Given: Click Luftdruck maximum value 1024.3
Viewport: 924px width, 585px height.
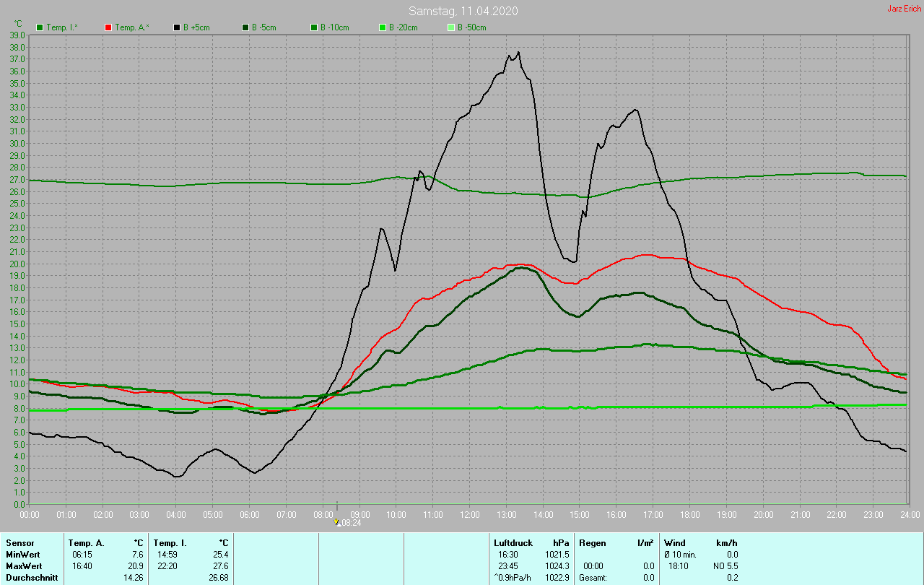Looking at the screenshot, I should 557,566.
